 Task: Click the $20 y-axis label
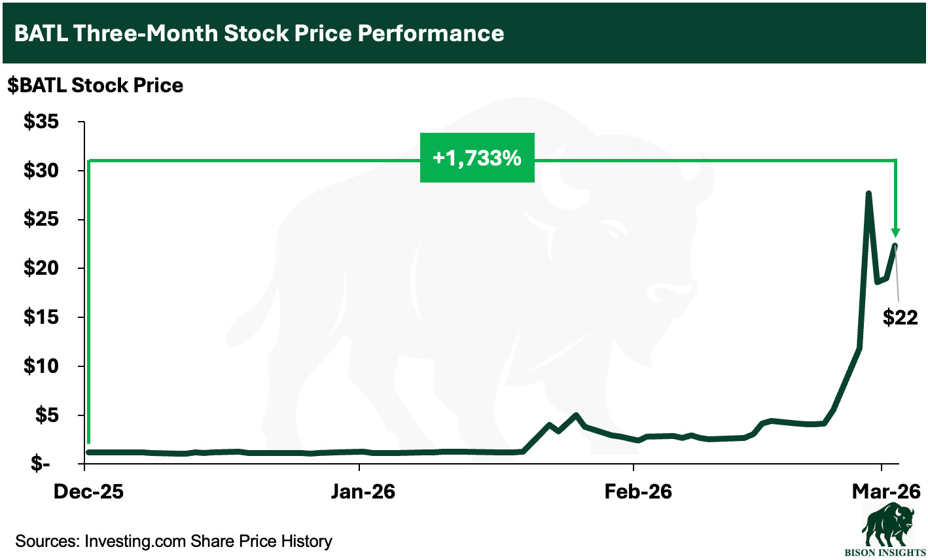point(41,268)
